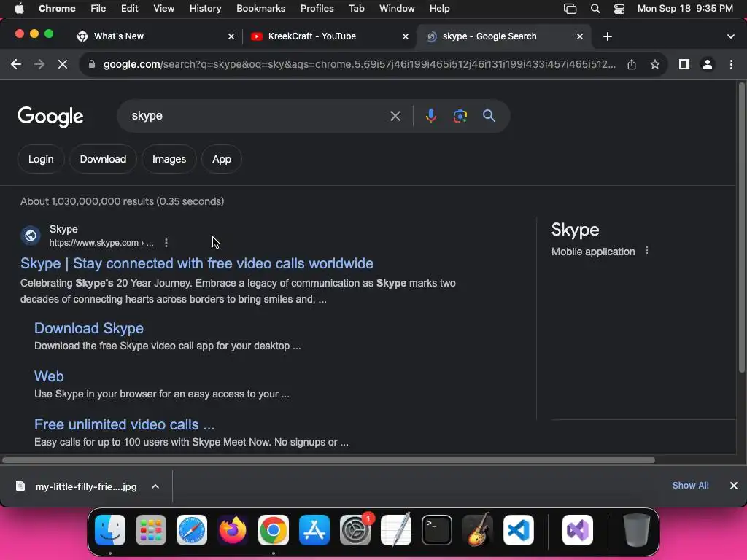Show all downloads

[690, 485]
